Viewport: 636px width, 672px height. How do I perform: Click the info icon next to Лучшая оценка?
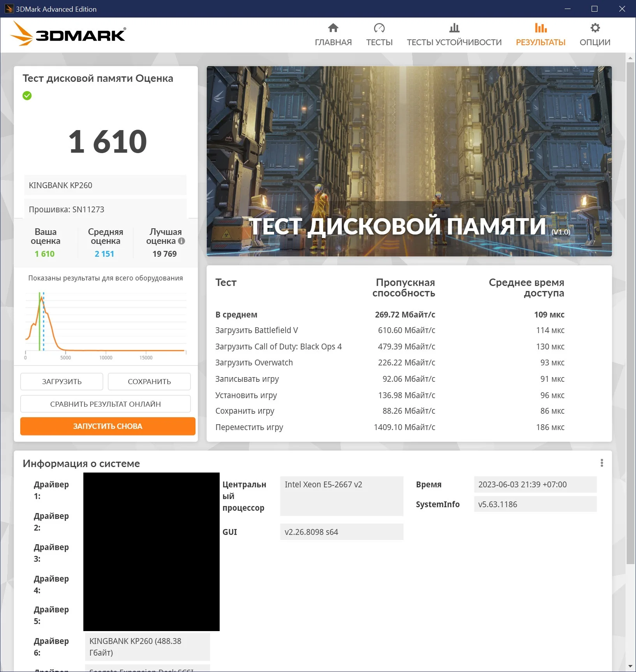(x=181, y=241)
